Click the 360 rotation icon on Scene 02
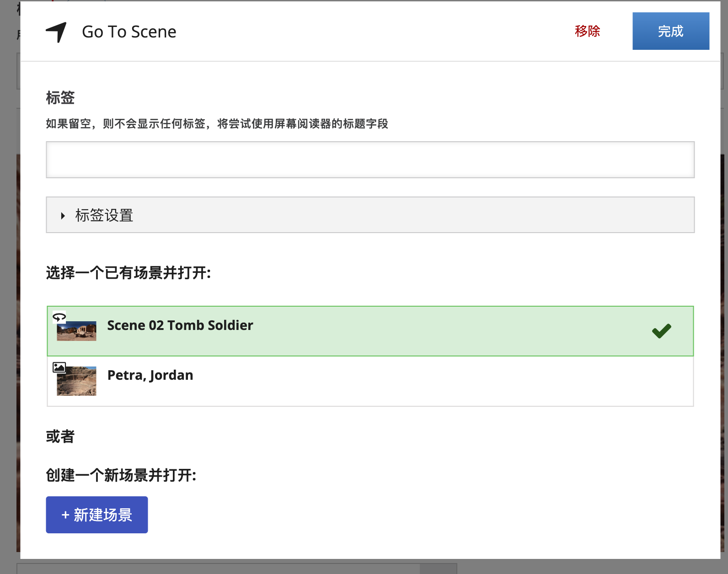The width and height of the screenshot is (728, 574). [x=59, y=317]
